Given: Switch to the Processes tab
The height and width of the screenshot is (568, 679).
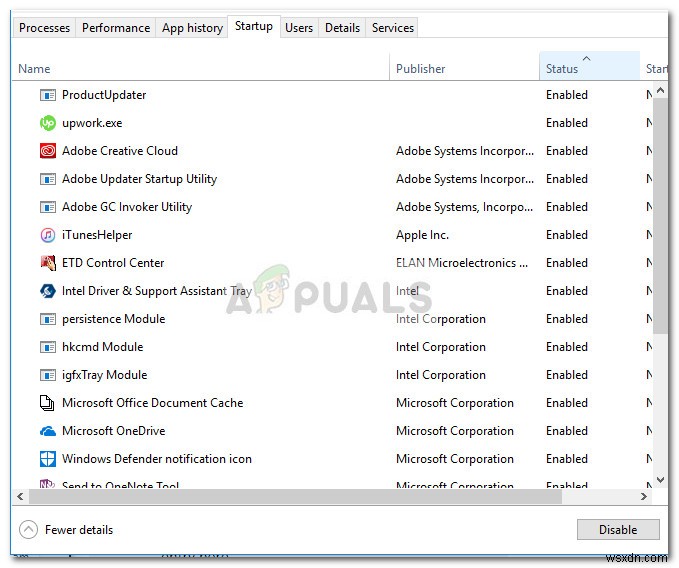Looking at the screenshot, I should point(44,28).
